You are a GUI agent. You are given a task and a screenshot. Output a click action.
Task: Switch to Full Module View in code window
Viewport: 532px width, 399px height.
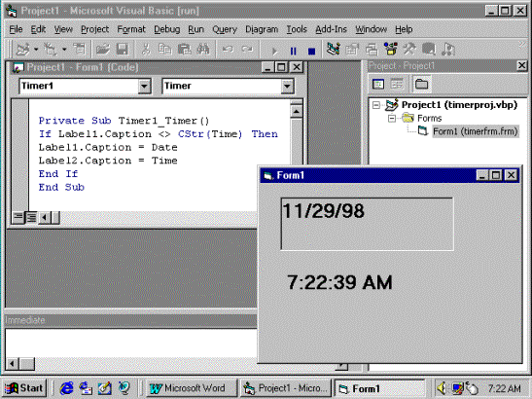31,217
